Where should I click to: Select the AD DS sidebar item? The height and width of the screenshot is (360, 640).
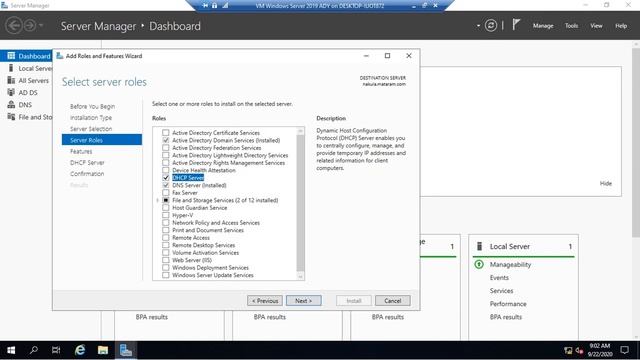[28, 93]
